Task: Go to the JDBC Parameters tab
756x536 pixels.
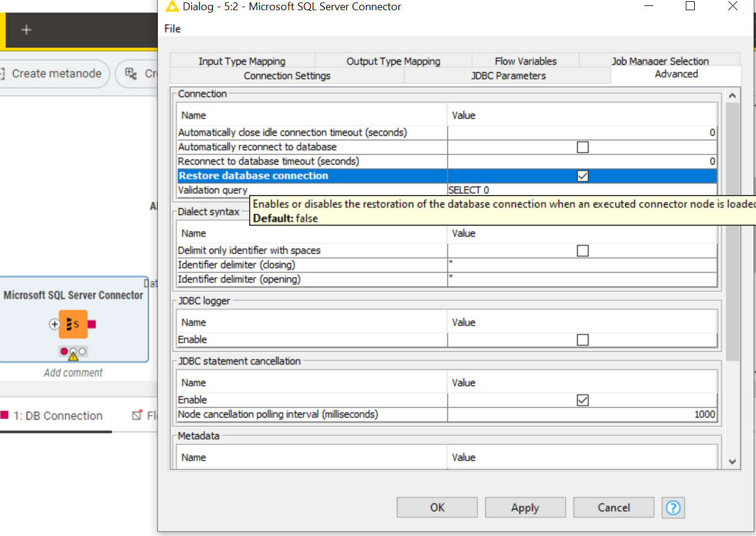Action: point(508,76)
